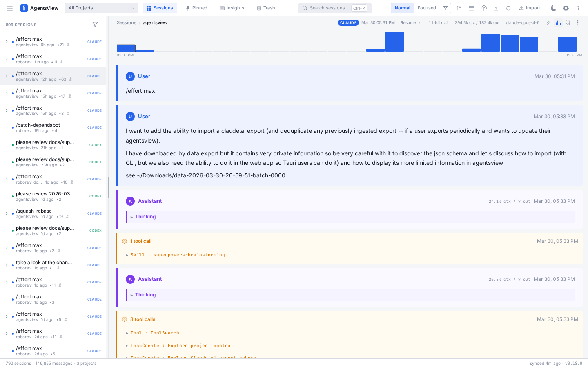Open session list filter funnel
The width and height of the screenshot is (588, 368).
click(95, 25)
